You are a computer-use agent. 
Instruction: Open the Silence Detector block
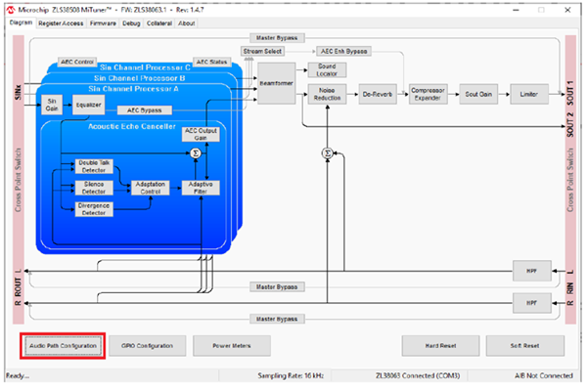pyautogui.click(x=94, y=188)
